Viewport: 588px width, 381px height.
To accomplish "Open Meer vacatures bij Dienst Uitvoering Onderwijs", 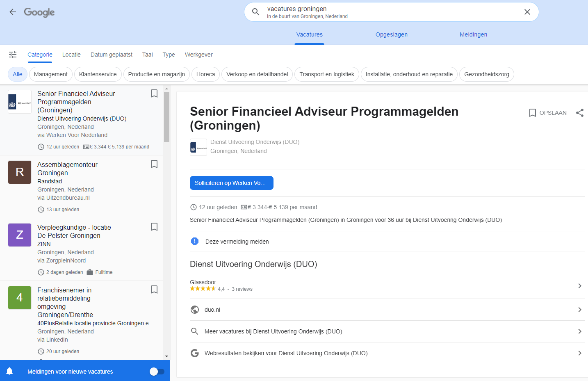I will click(x=273, y=331).
